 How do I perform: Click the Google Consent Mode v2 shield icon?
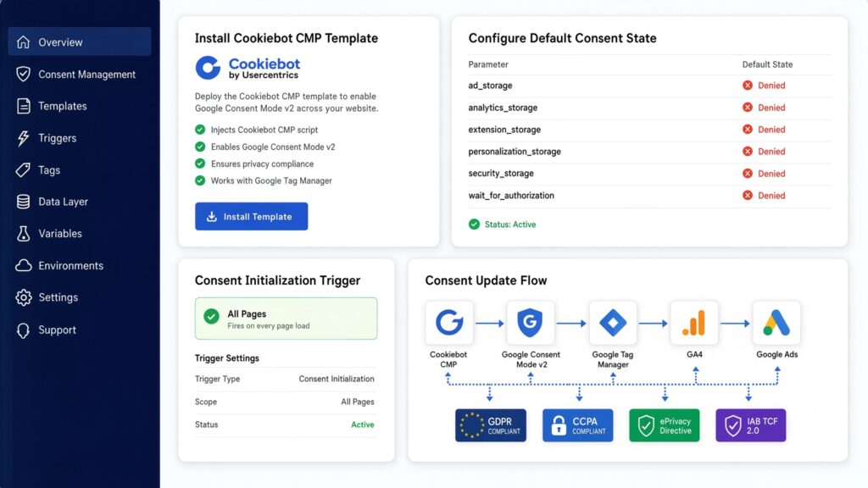(x=530, y=323)
